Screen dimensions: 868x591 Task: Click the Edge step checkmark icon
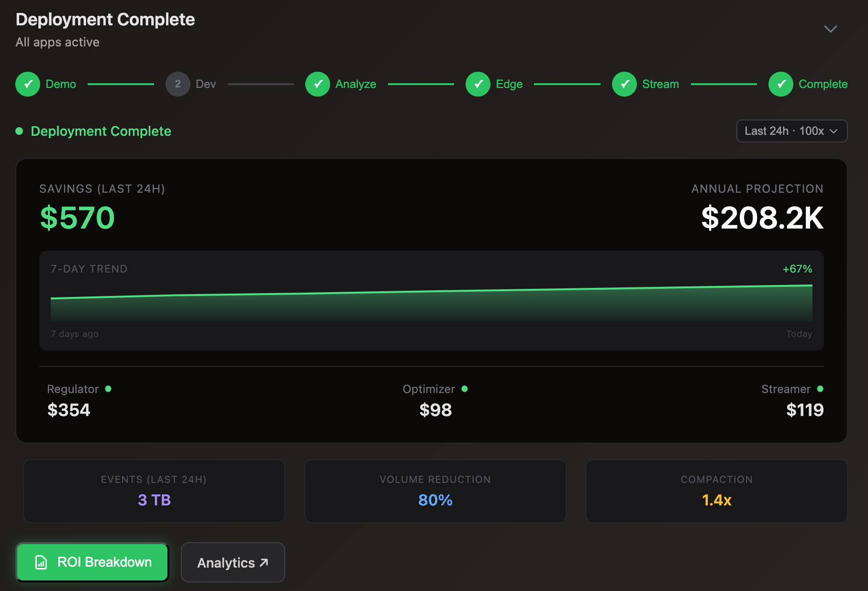(x=478, y=84)
